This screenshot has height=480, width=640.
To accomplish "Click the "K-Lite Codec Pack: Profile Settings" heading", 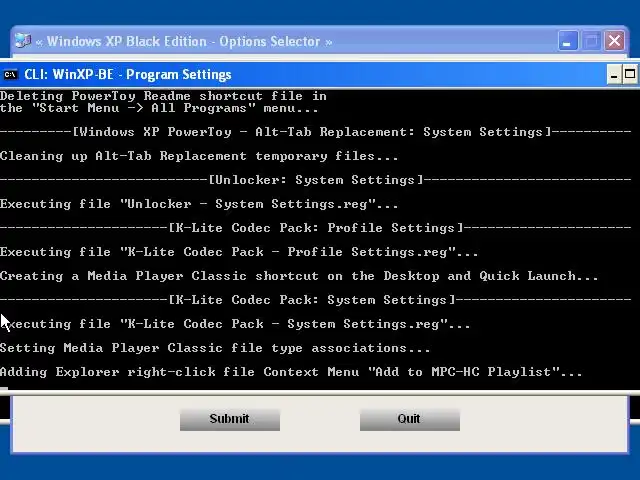I will tap(316, 228).
